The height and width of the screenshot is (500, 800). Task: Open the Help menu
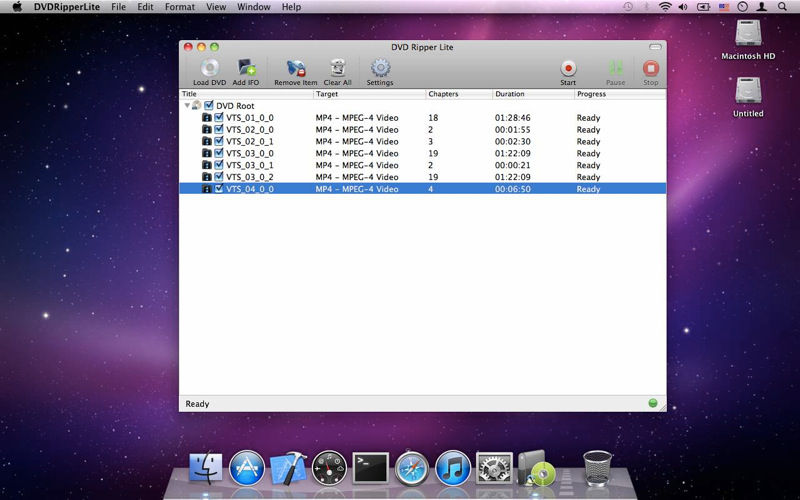(291, 7)
